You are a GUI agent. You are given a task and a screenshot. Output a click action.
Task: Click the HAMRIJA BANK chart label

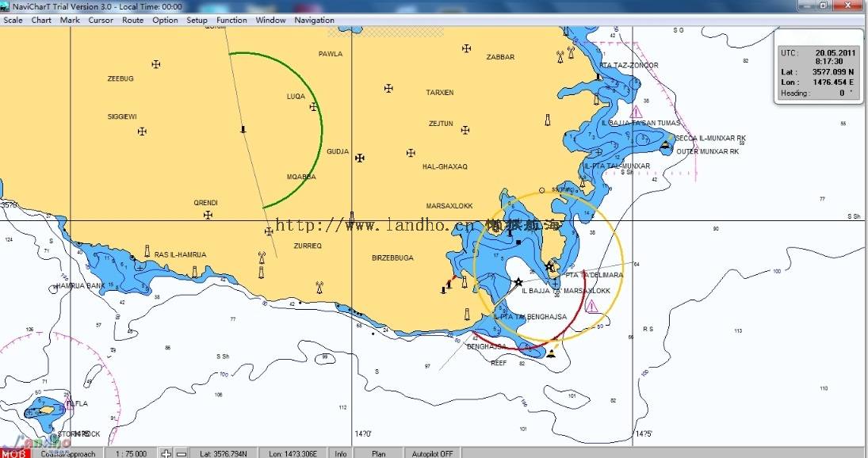click(80, 286)
